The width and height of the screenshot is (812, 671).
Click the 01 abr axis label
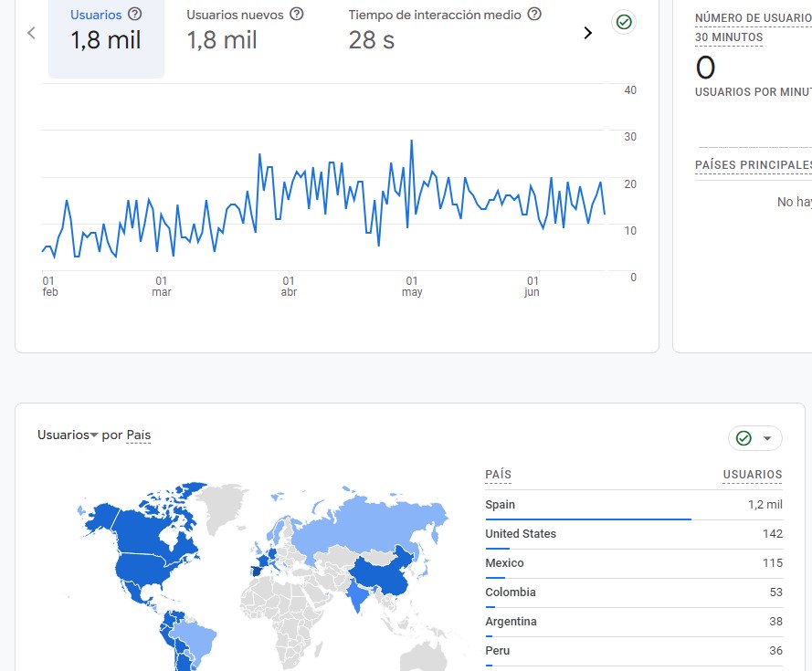tap(289, 287)
